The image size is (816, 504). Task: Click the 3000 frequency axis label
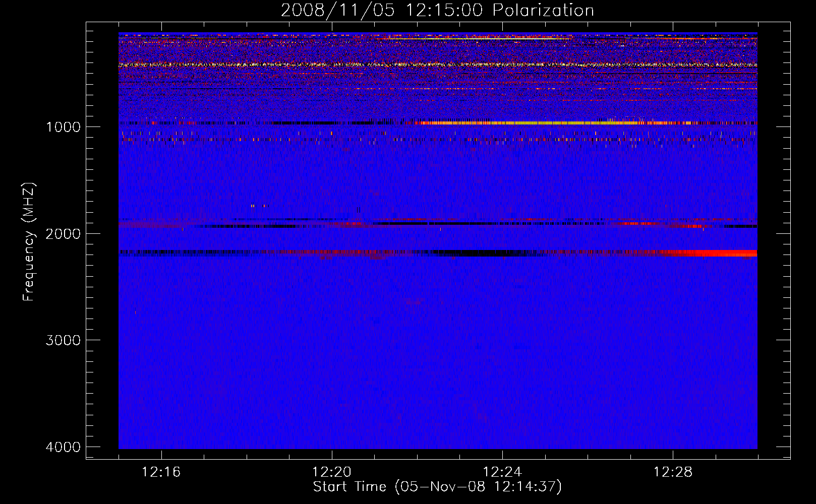[63, 340]
